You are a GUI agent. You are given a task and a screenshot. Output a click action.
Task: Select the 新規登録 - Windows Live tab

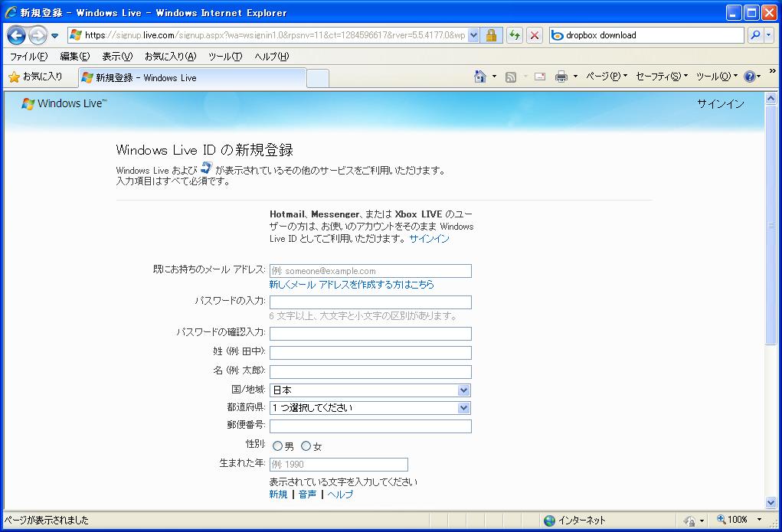pyautogui.click(x=192, y=78)
